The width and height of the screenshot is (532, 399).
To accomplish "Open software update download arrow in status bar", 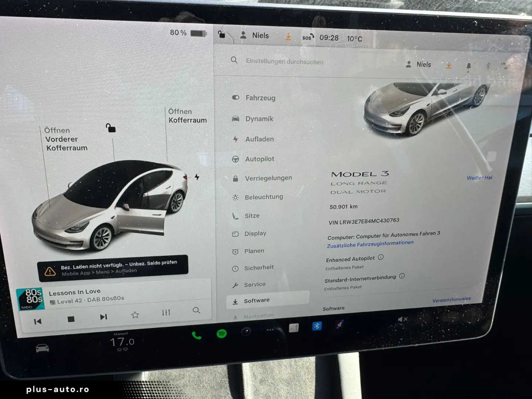I will coord(288,37).
